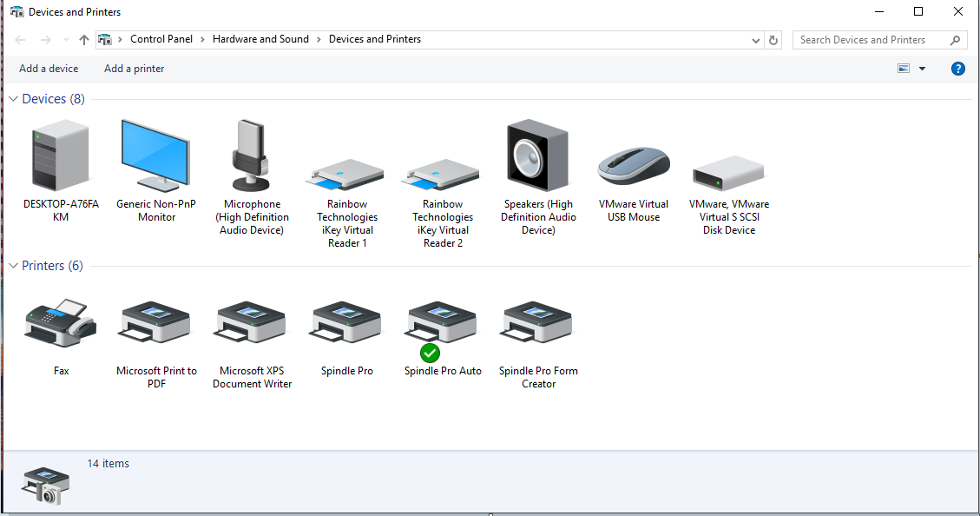Click the Generic Non-PnP Monitor label
980x516 pixels.
tap(156, 211)
